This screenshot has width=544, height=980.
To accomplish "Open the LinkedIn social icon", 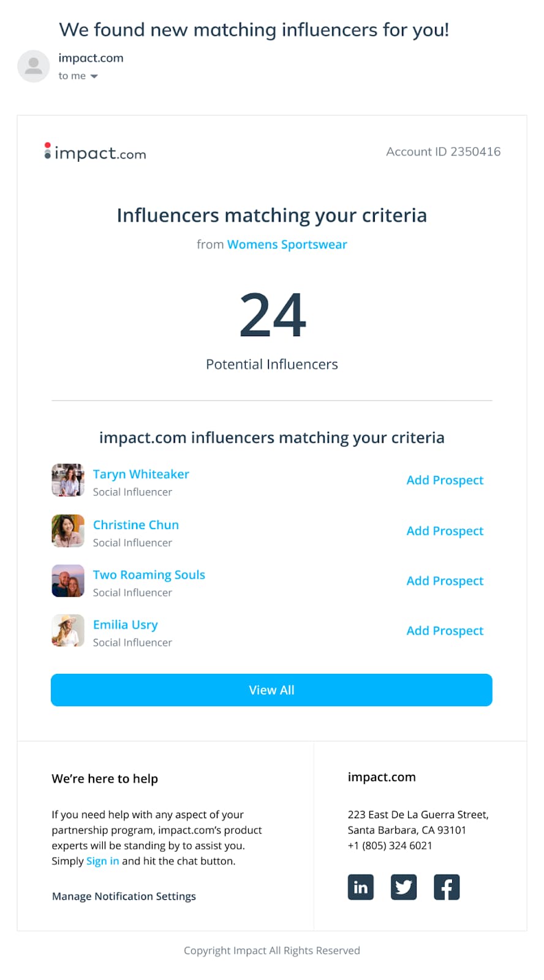I will pos(361,887).
